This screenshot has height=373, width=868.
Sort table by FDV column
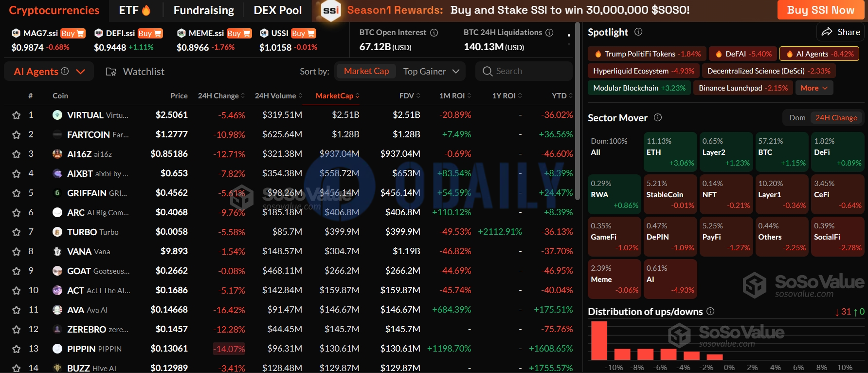point(410,95)
